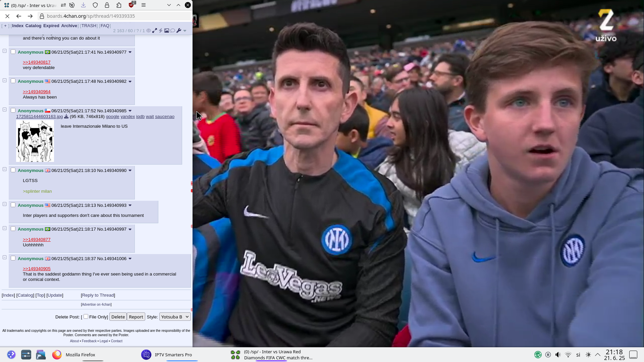
Task: Select the checkbox for post No.149340993
Action: [13, 205]
